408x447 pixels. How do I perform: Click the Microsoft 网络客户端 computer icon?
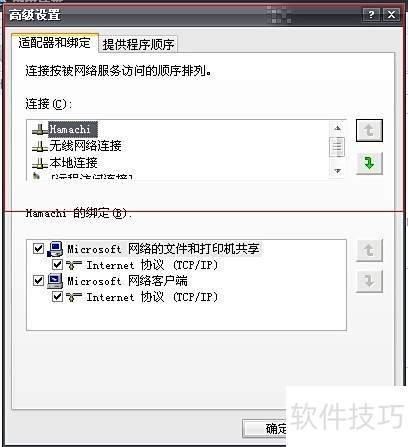pos(55,281)
